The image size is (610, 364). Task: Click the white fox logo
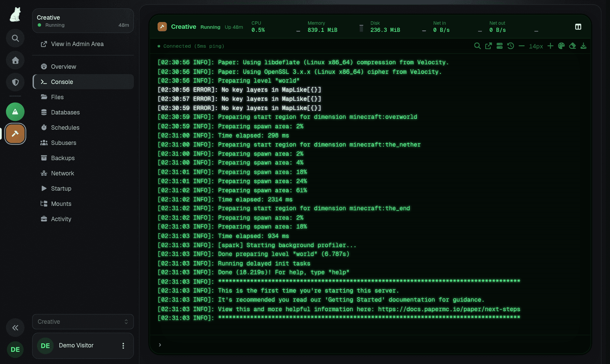click(15, 15)
